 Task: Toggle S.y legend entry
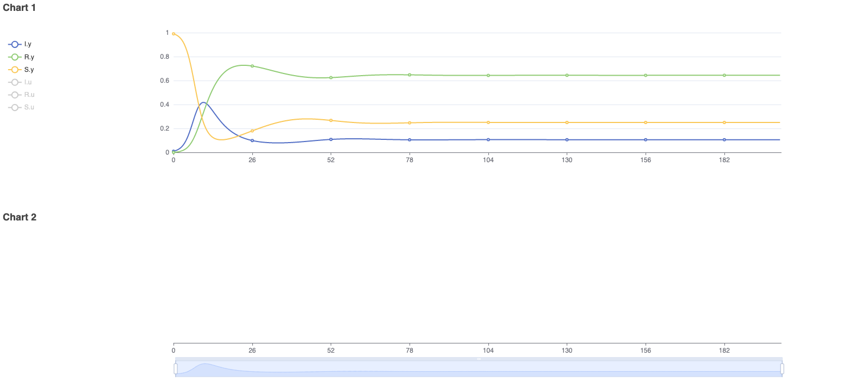click(21, 70)
